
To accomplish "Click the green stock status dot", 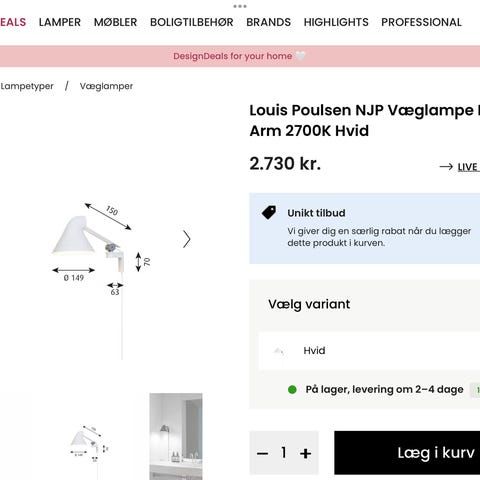I will pos(292,389).
